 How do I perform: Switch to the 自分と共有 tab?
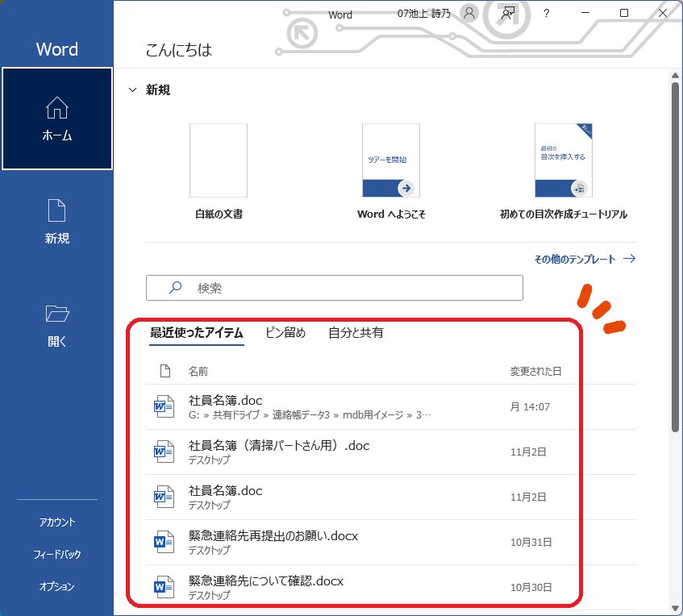(x=356, y=333)
